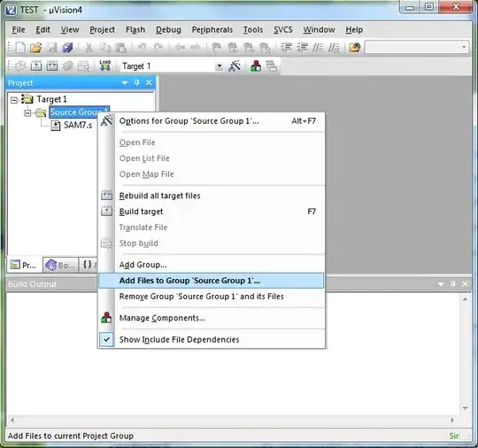Select Add Group... menu entry

211,265
